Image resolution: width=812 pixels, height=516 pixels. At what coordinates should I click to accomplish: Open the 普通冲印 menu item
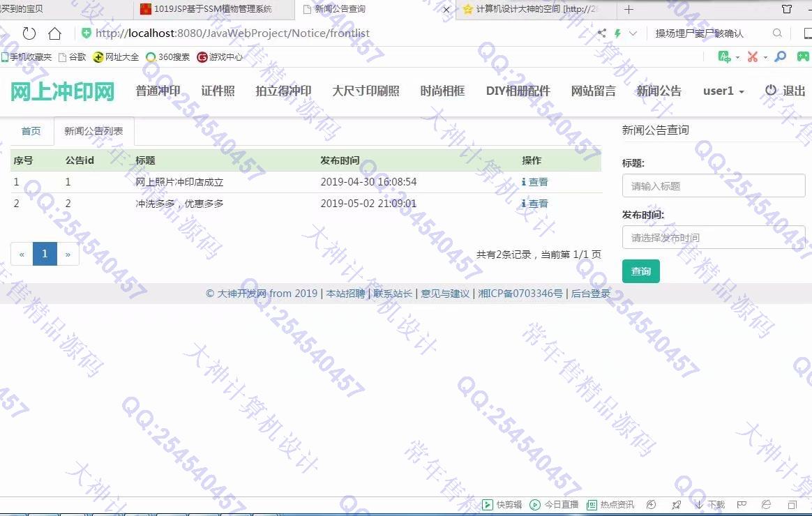point(158,91)
